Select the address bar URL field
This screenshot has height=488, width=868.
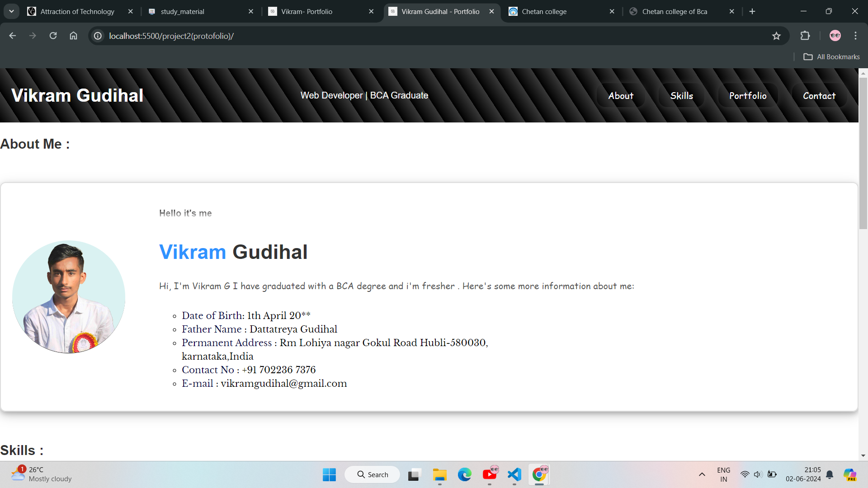(x=434, y=36)
